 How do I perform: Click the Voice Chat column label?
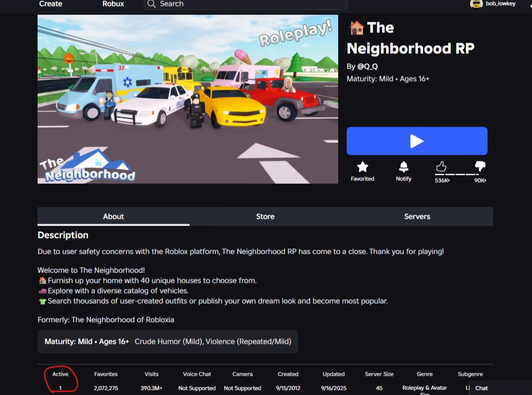coord(197,374)
